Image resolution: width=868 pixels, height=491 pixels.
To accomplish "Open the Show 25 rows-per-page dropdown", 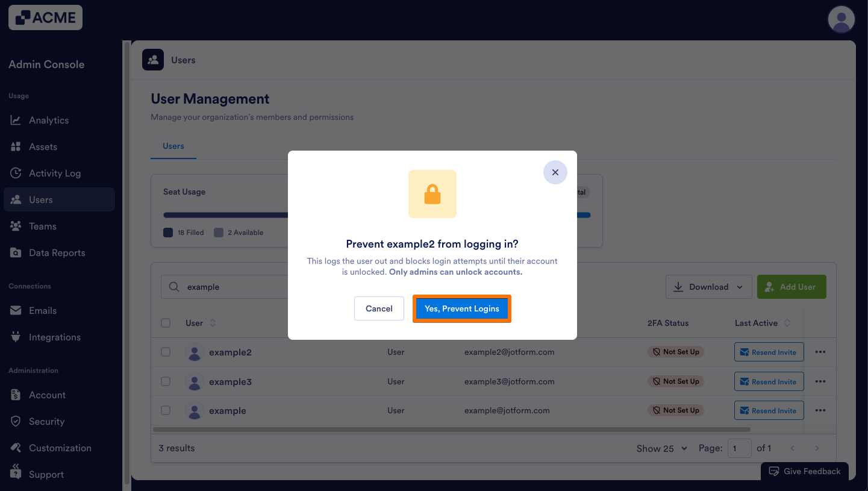I will point(661,448).
